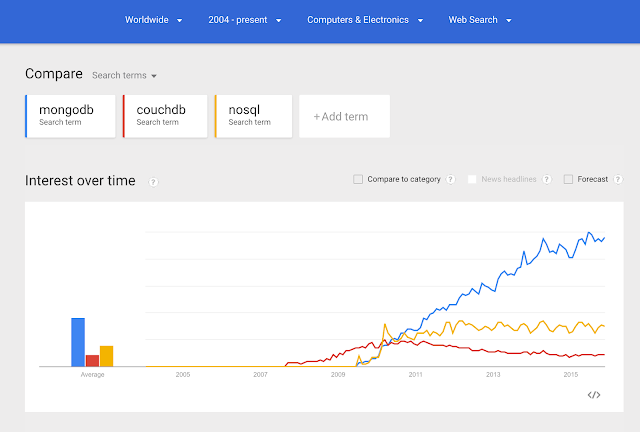Open the Worldwide region dropdown
640x432 pixels.
tap(153, 20)
